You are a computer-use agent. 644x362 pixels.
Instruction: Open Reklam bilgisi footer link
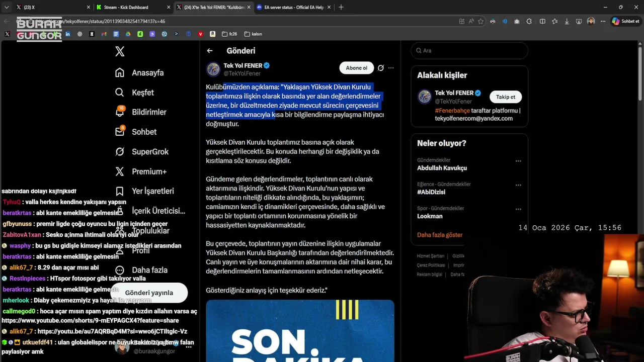429,275
